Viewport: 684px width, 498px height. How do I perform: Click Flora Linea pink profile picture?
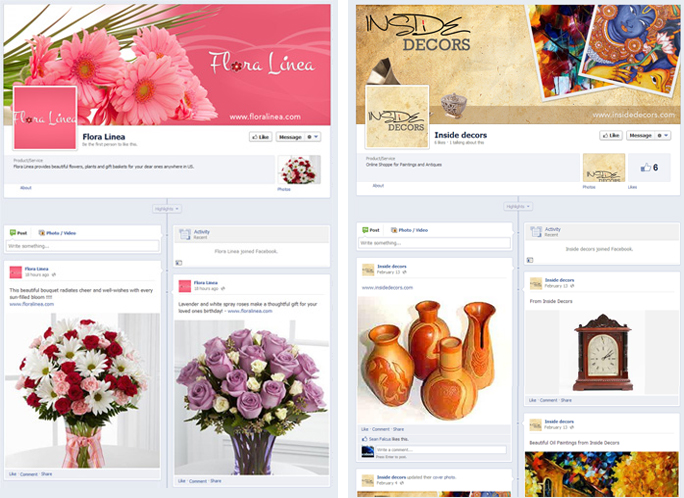pos(45,118)
